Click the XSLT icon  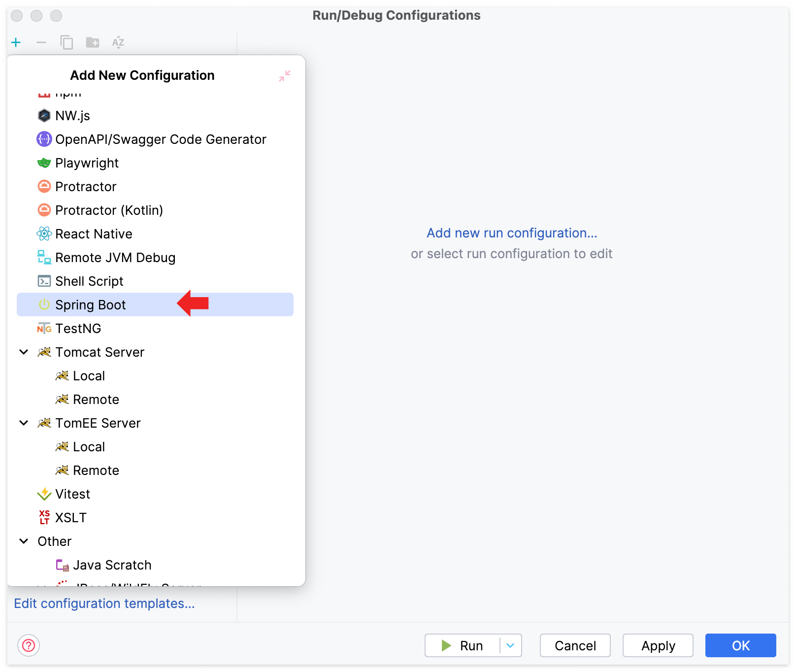click(44, 518)
